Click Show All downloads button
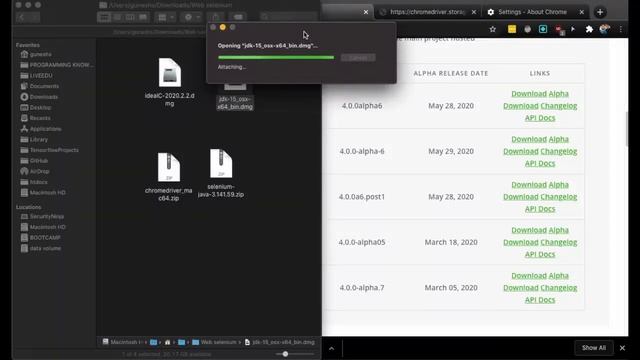 tap(593, 348)
